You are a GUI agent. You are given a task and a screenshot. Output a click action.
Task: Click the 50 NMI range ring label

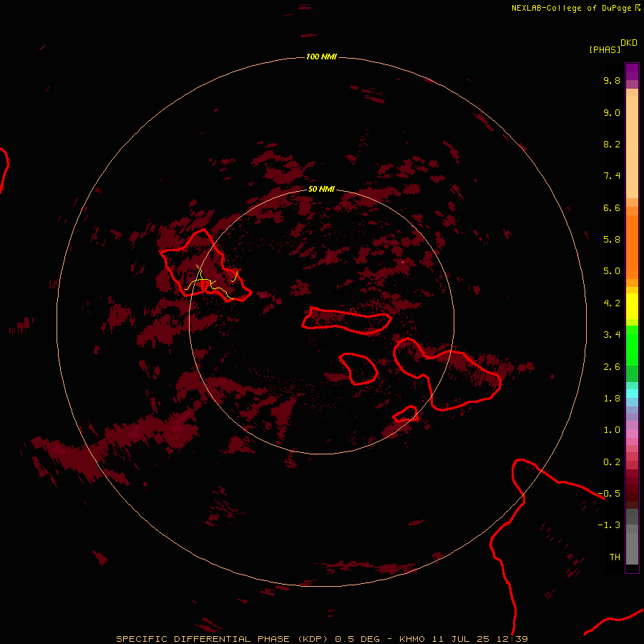tap(321, 189)
